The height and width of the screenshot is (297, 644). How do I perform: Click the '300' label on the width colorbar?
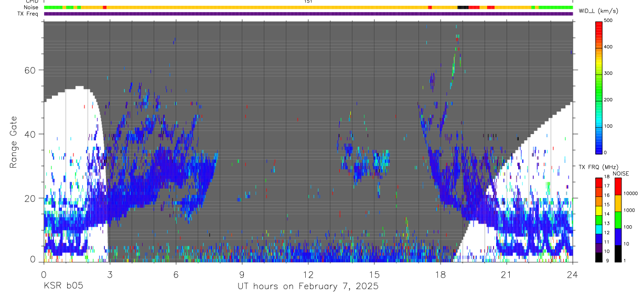pos(608,73)
